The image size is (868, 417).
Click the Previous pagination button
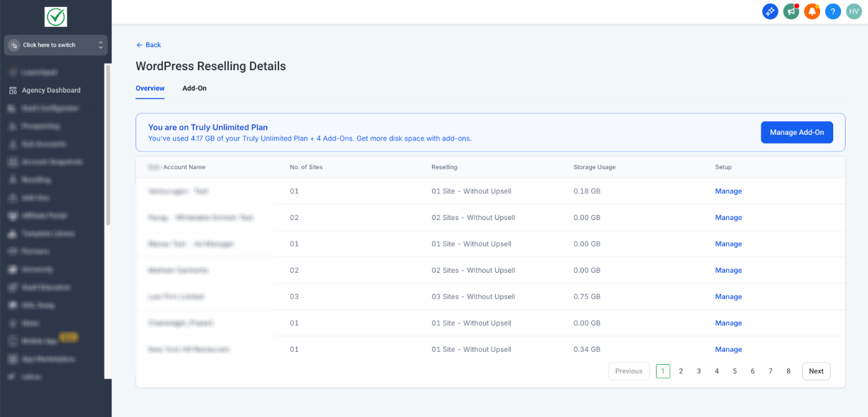pos(629,371)
